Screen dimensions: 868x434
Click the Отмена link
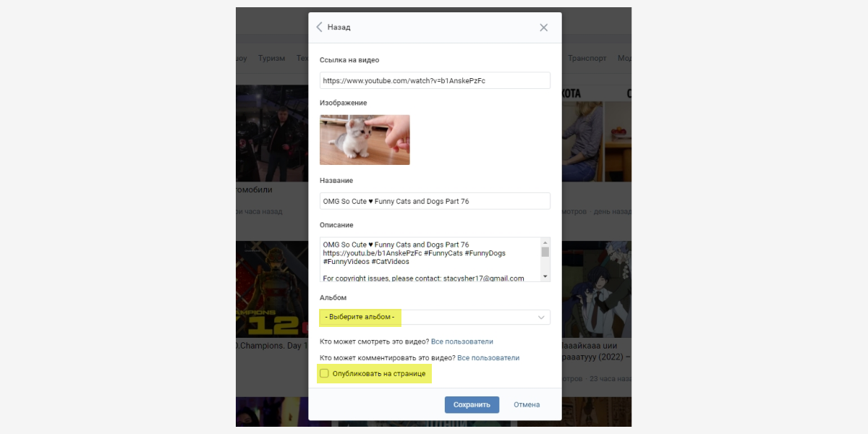click(x=527, y=405)
